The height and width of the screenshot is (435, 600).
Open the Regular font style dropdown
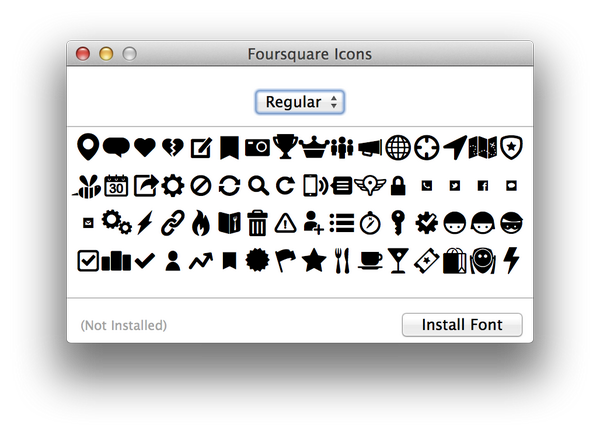(x=300, y=102)
